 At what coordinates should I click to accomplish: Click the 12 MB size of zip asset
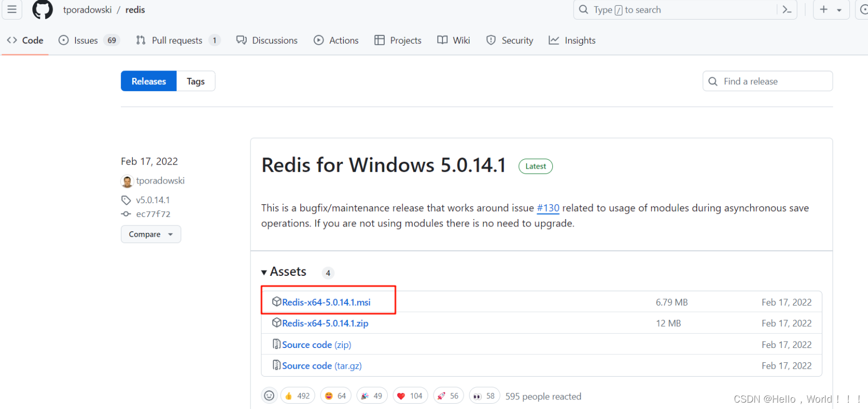[669, 323]
